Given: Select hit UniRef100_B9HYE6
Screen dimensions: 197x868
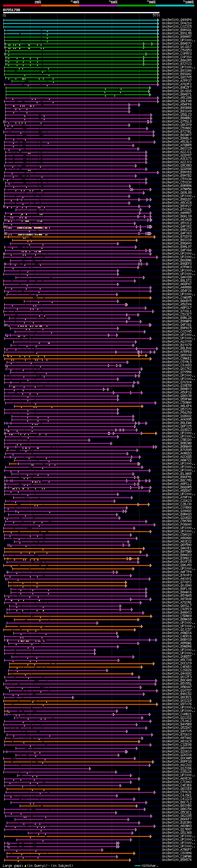Looking at the screenshot, I should pyautogui.click(x=177, y=172).
